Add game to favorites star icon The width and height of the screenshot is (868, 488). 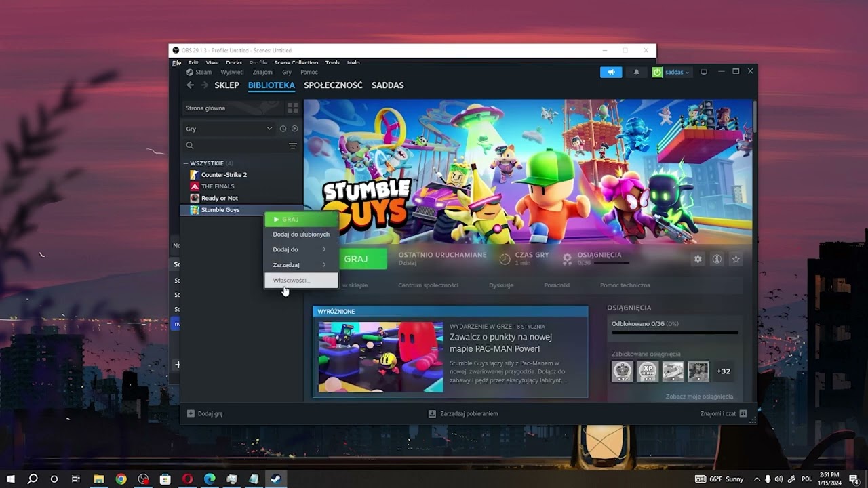(x=736, y=259)
